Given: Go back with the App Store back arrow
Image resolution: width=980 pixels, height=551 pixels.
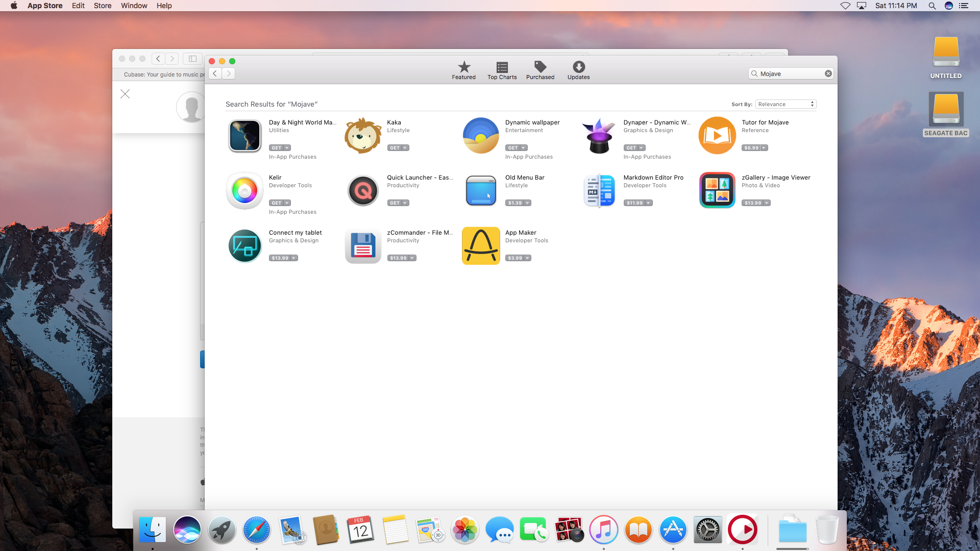Looking at the screenshot, I should pyautogui.click(x=215, y=73).
